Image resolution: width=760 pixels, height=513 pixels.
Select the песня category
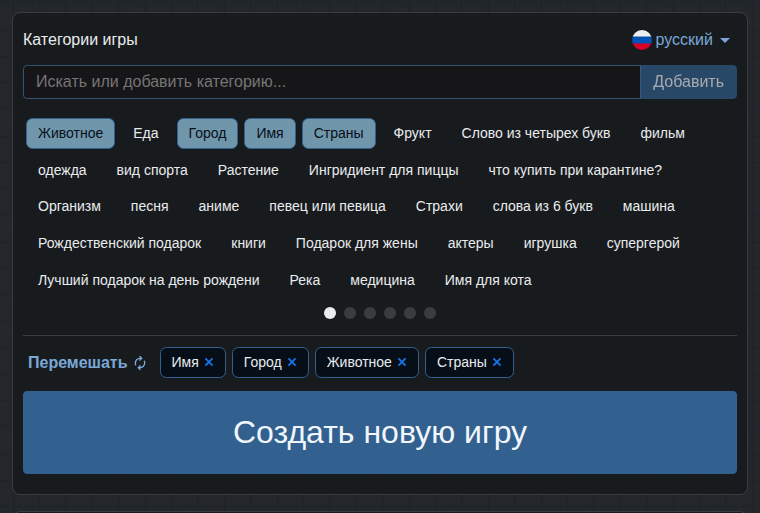150,207
